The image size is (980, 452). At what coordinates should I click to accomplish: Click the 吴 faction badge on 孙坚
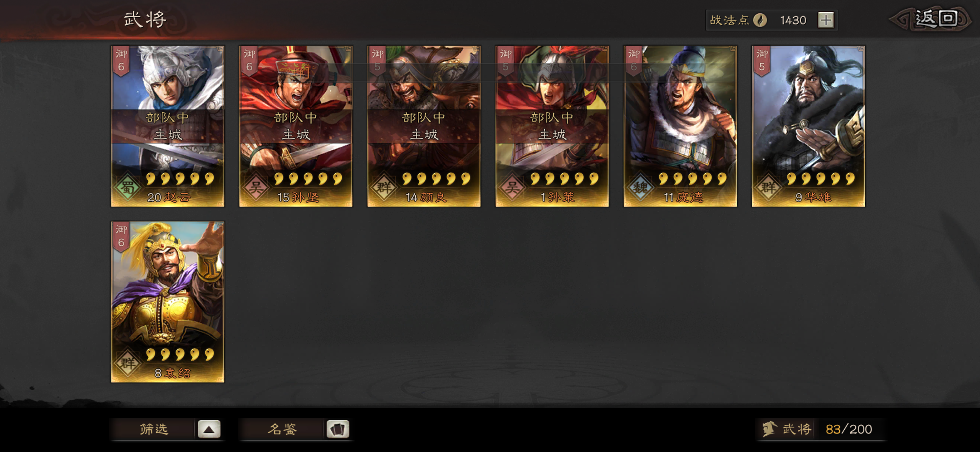[255, 188]
